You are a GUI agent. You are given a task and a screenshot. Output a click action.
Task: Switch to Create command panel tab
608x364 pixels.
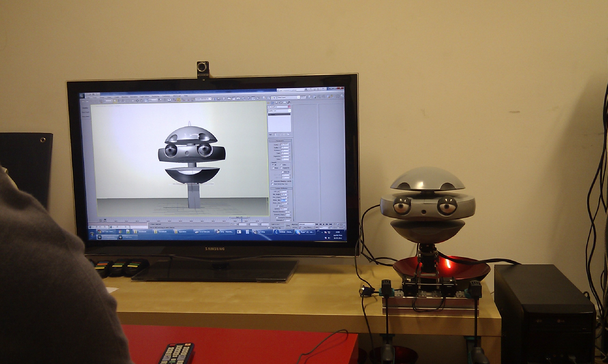[x=268, y=103]
